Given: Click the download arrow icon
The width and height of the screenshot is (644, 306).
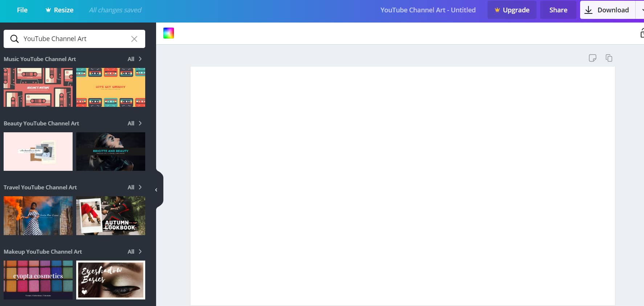Looking at the screenshot, I should pos(588,10).
